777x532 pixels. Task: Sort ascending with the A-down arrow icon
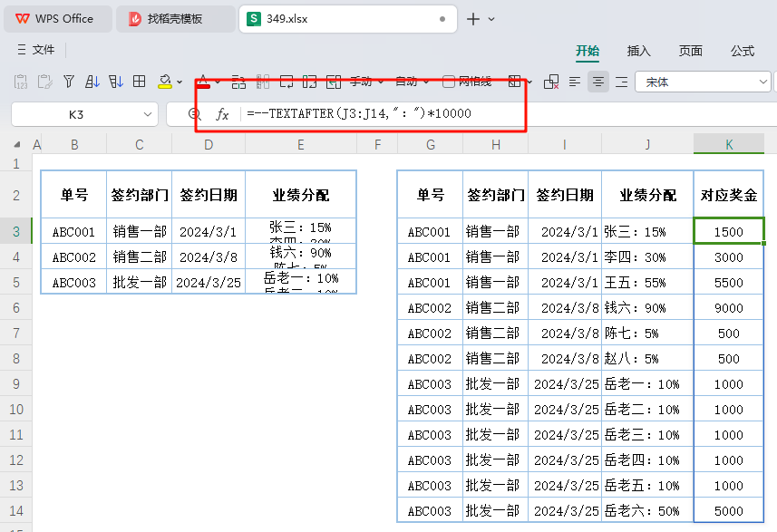92,82
